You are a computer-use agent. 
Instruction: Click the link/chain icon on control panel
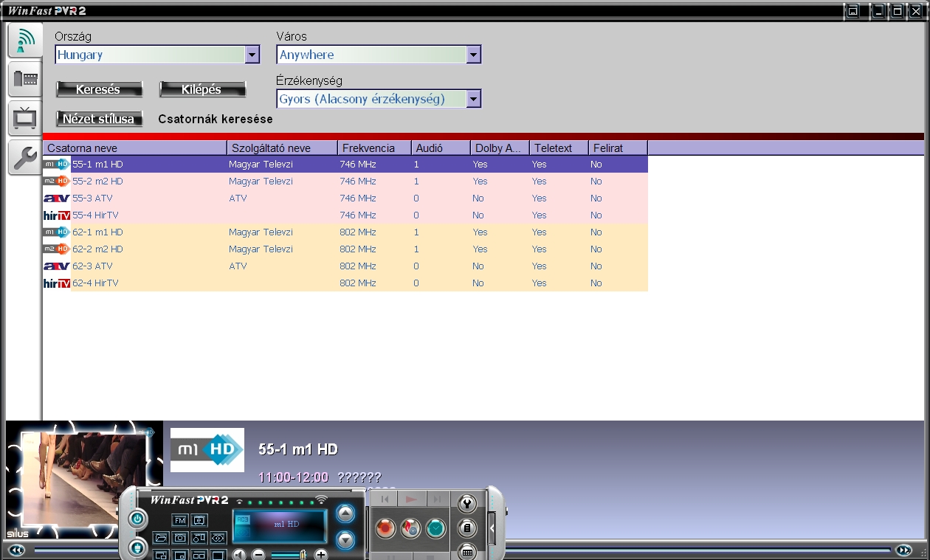pyautogui.click(x=218, y=538)
